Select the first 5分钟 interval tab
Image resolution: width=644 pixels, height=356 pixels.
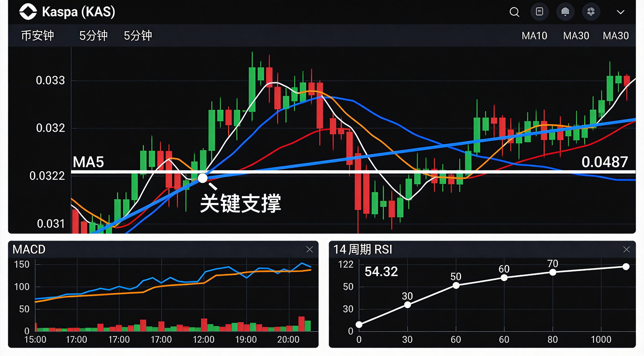tap(93, 35)
